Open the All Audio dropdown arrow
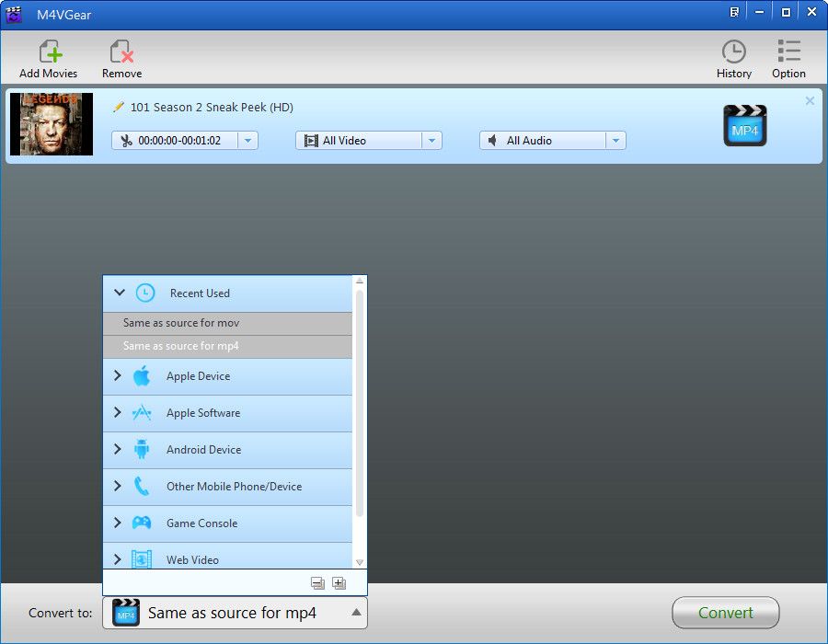828x644 pixels. click(615, 141)
